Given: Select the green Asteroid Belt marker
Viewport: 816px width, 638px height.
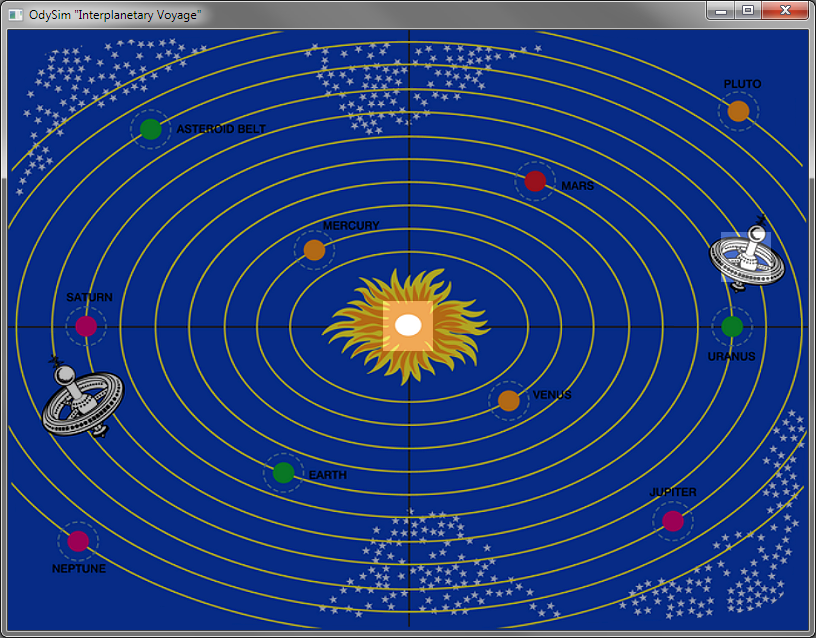Looking at the screenshot, I should [151, 129].
